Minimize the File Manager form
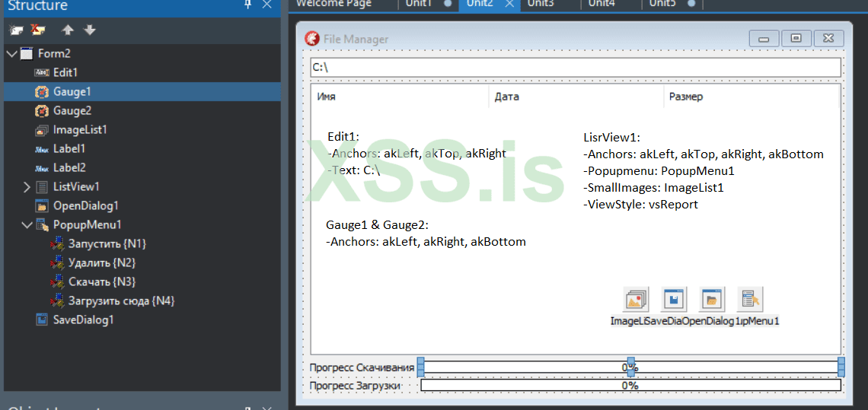 pos(764,38)
